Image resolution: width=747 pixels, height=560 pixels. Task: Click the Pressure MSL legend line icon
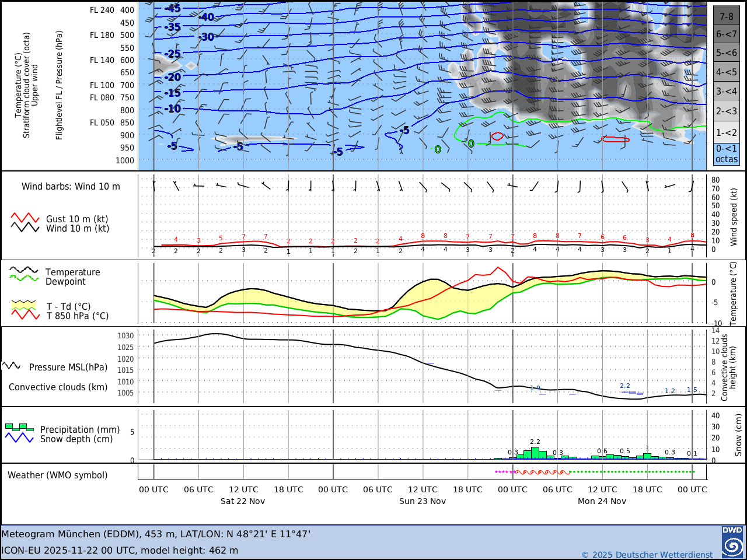(x=11, y=366)
